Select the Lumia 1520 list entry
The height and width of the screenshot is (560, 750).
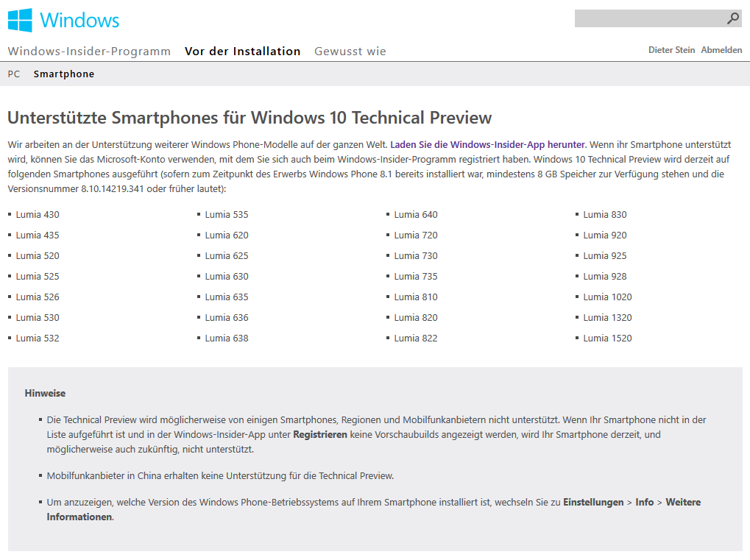(607, 338)
